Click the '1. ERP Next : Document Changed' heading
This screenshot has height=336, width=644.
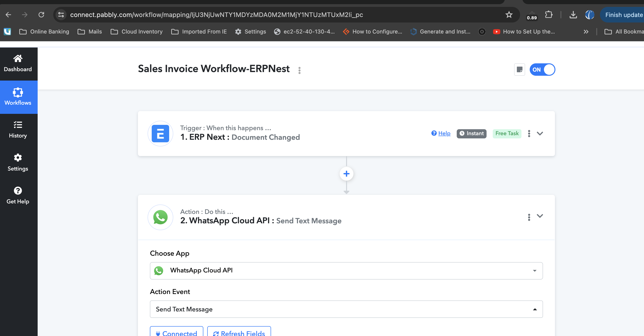tap(240, 137)
